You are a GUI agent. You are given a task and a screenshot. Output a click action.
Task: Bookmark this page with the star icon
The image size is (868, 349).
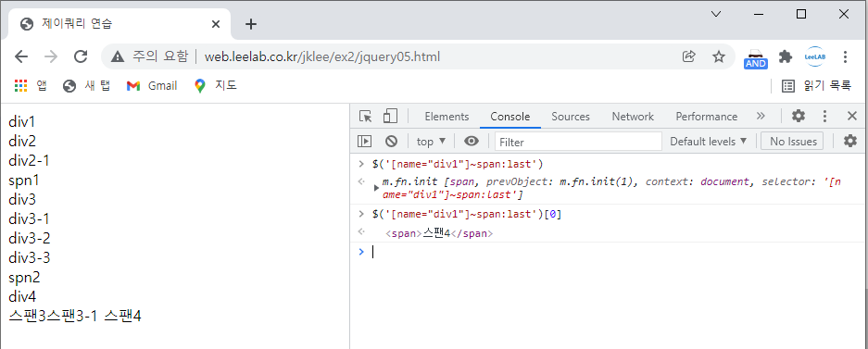(719, 56)
